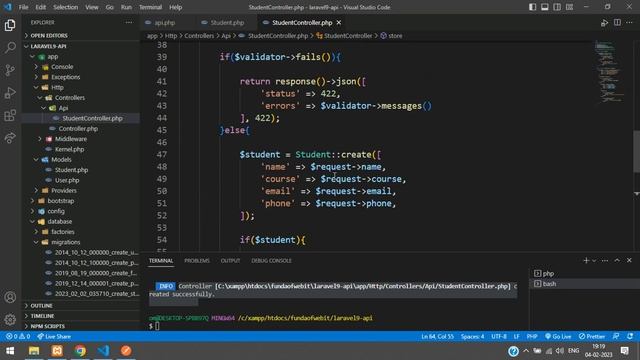Expand the Timeline section
The height and width of the screenshot is (360, 640).
click(80, 316)
